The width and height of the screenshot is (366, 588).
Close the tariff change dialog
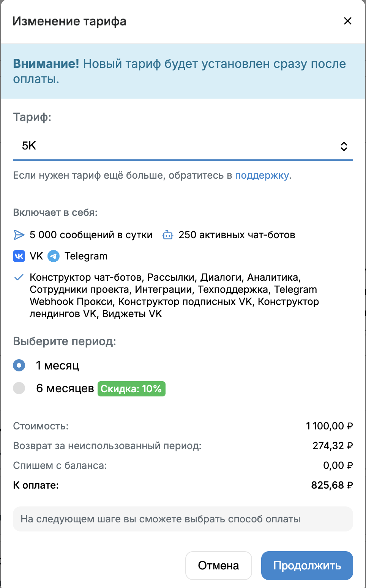tap(347, 21)
